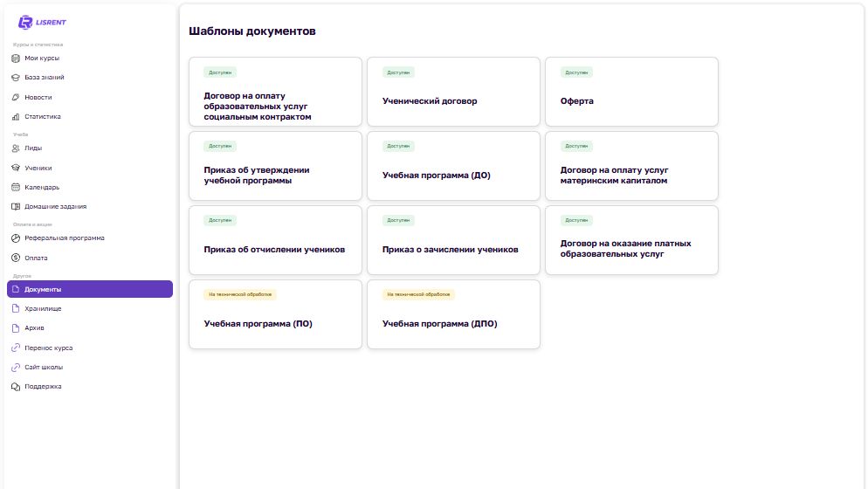Open the Оплата section
The width and height of the screenshot is (868, 489).
(90, 258)
